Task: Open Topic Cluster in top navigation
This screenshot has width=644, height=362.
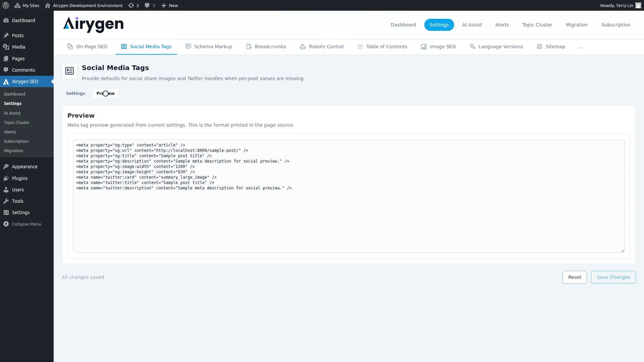Action: 537,25
